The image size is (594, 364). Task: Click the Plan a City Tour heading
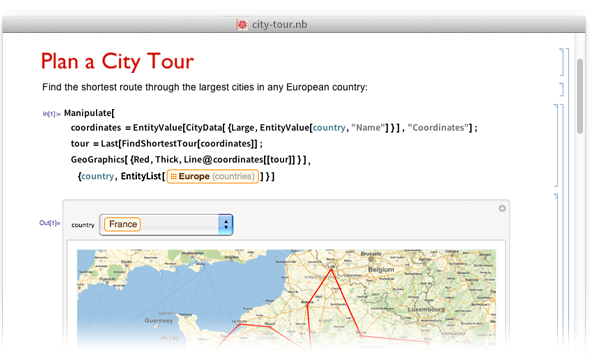pyautogui.click(x=117, y=61)
